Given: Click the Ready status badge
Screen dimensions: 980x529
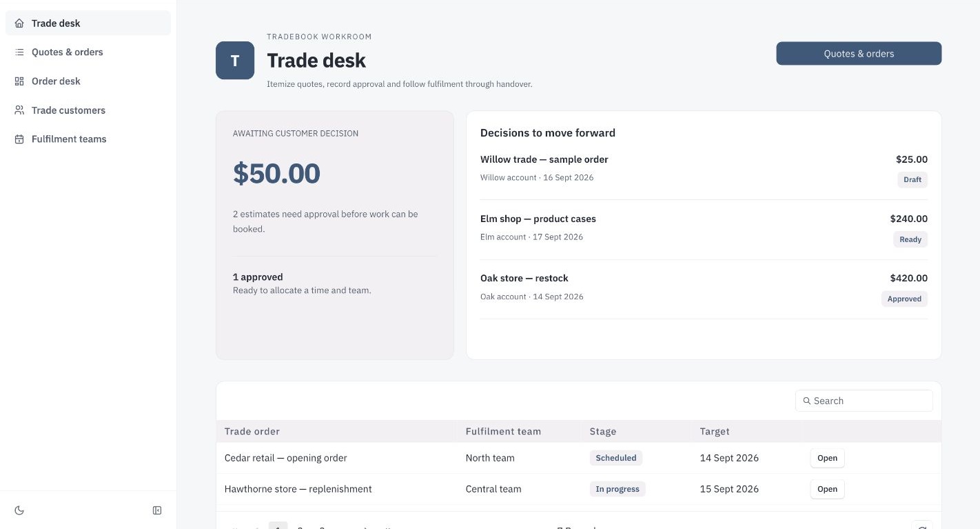Looking at the screenshot, I should pyautogui.click(x=910, y=239).
